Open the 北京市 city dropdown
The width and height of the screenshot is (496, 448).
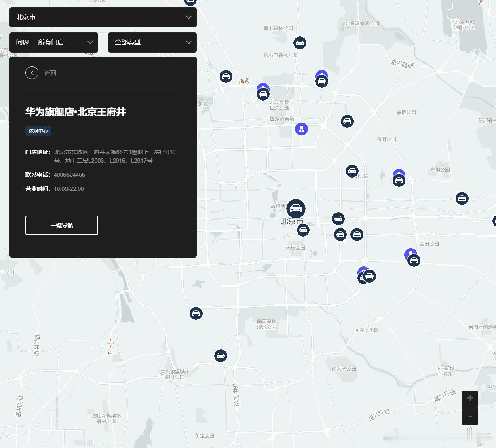click(x=103, y=17)
